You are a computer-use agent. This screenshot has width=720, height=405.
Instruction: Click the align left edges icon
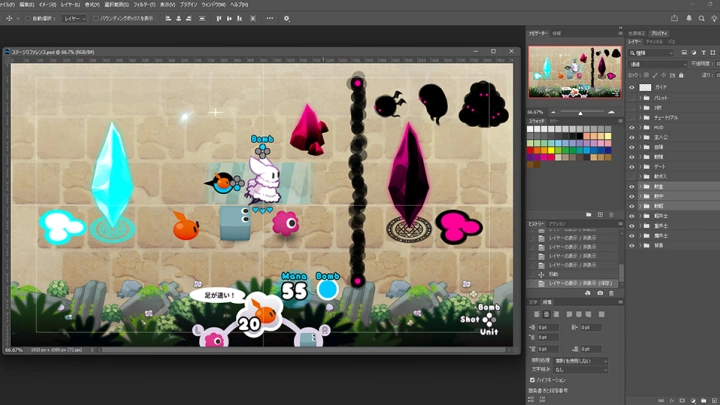point(168,18)
